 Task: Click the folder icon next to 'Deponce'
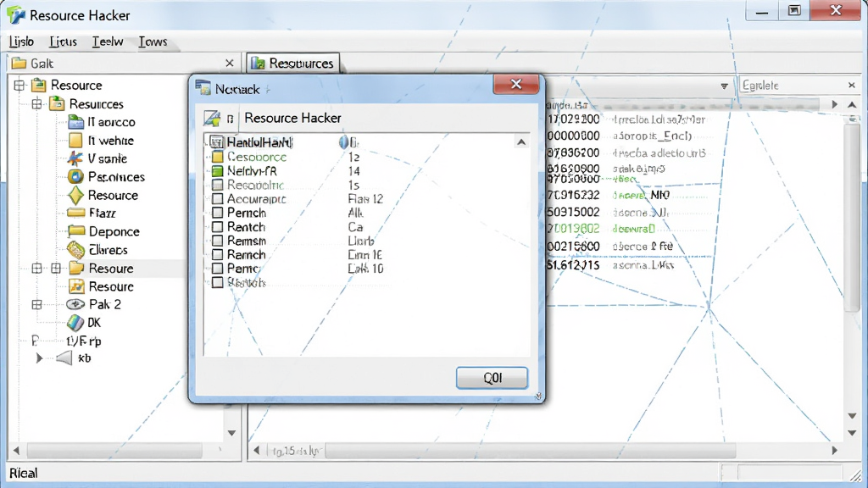75,231
